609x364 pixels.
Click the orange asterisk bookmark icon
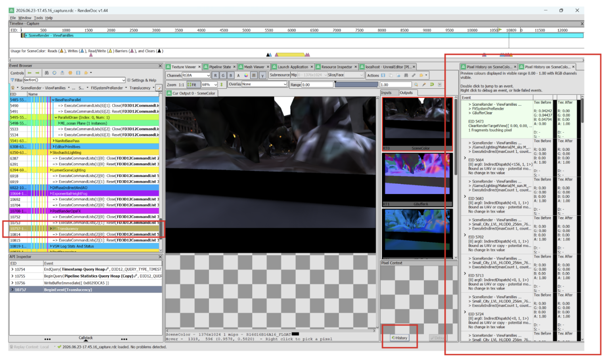pos(70,73)
